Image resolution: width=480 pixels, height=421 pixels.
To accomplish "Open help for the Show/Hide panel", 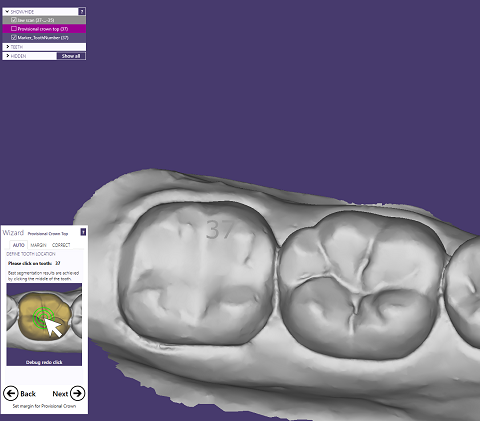I will pos(82,12).
